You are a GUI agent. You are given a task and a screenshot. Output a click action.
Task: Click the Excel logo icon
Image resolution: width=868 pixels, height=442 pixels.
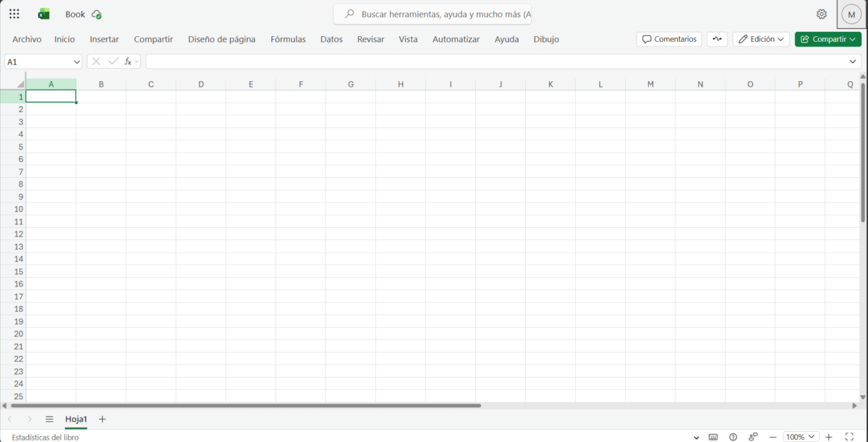coord(44,14)
